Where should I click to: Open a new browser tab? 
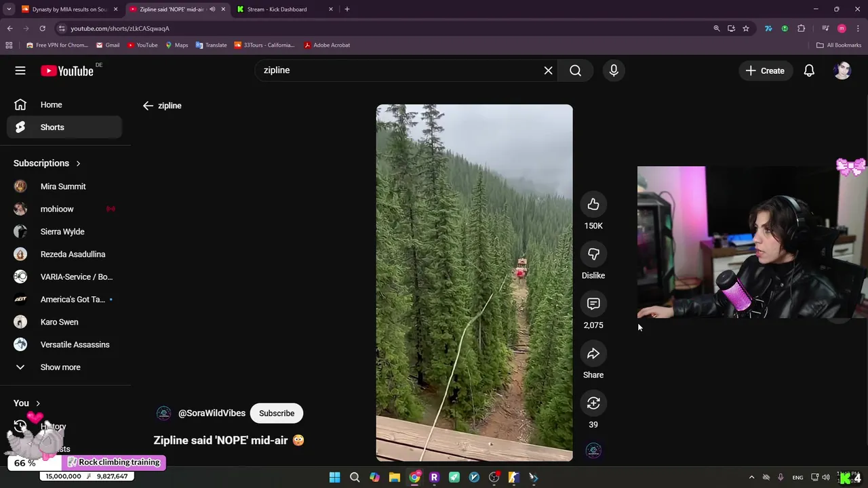click(347, 9)
